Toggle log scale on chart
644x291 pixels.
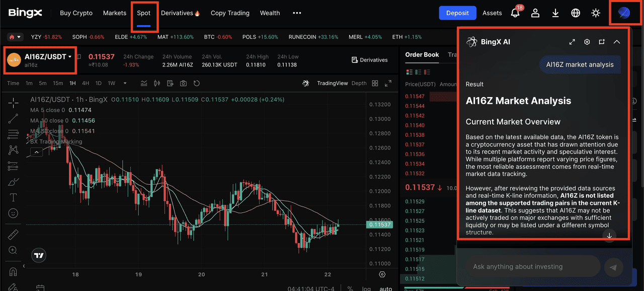coord(366,288)
